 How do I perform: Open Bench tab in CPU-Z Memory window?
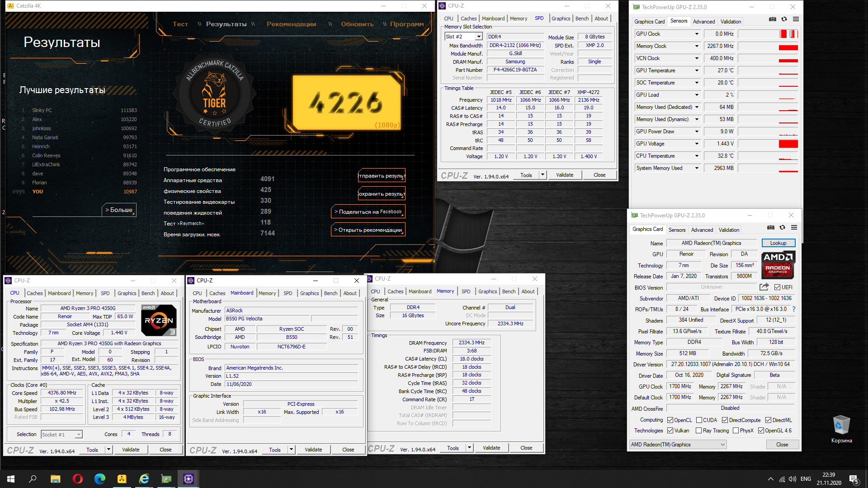click(509, 291)
